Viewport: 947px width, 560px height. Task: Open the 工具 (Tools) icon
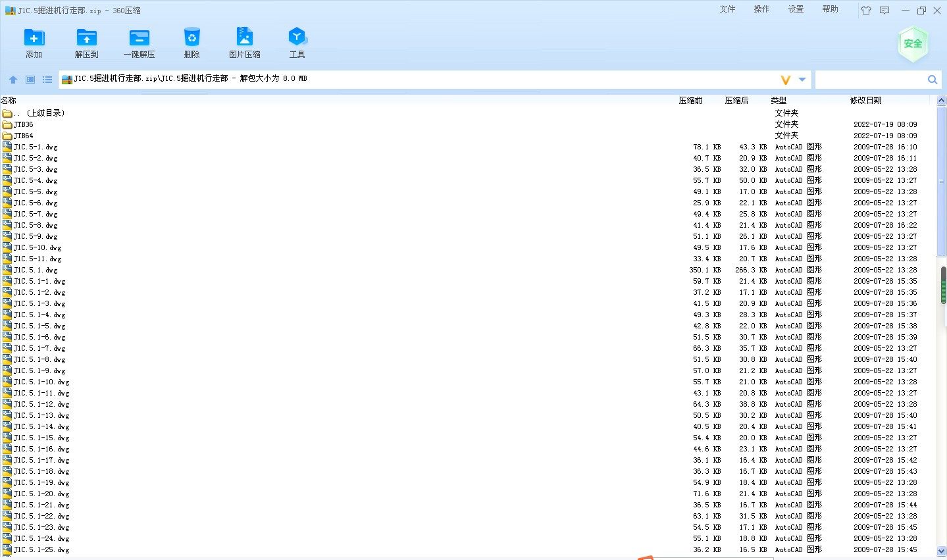pyautogui.click(x=297, y=38)
